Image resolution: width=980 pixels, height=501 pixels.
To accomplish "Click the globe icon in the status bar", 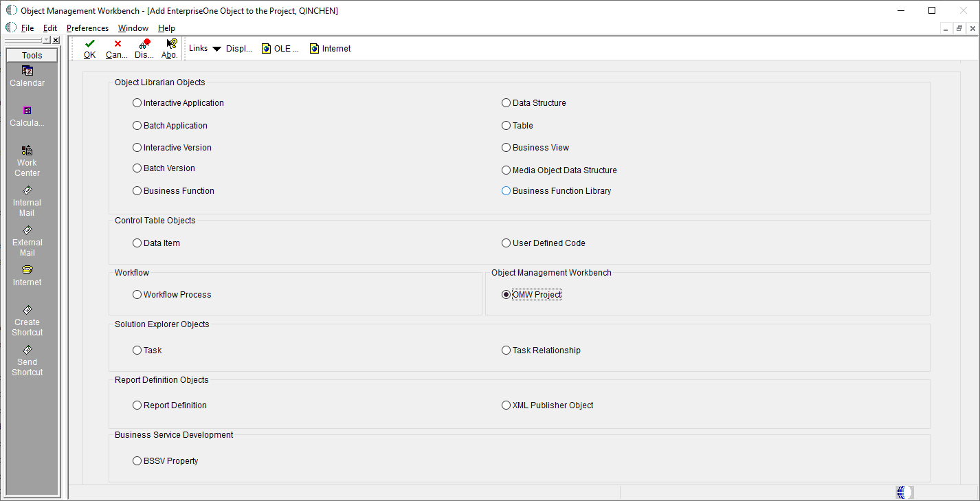I will (x=904, y=492).
